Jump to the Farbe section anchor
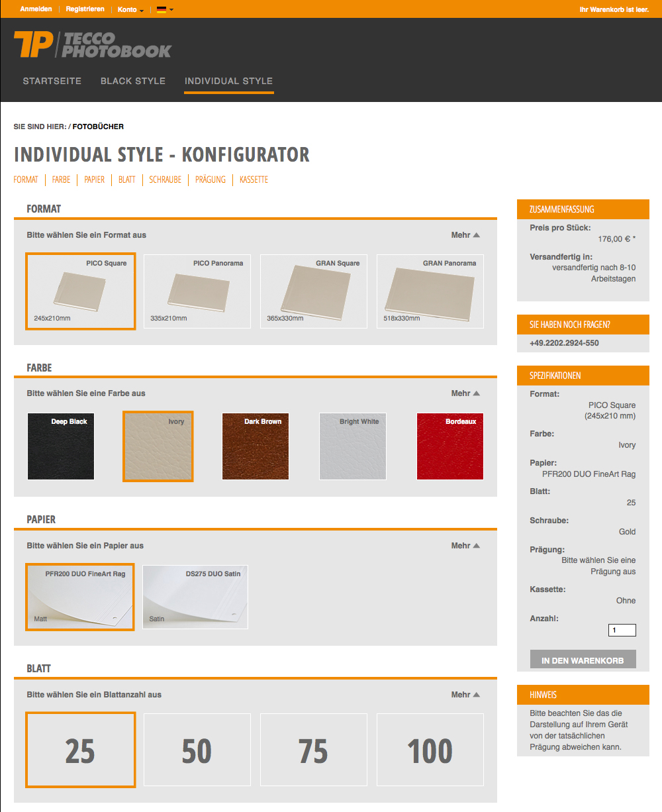The width and height of the screenshot is (662, 812). coord(61,179)
